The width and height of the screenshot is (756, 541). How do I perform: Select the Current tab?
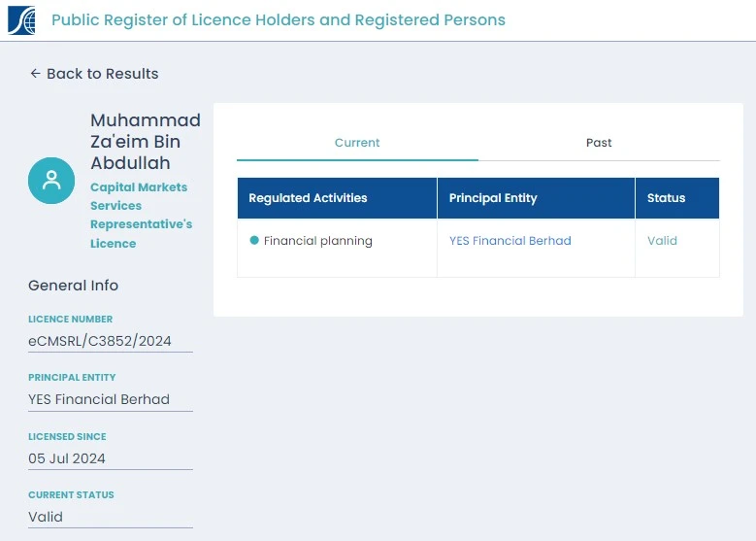[x=357, y=143]
